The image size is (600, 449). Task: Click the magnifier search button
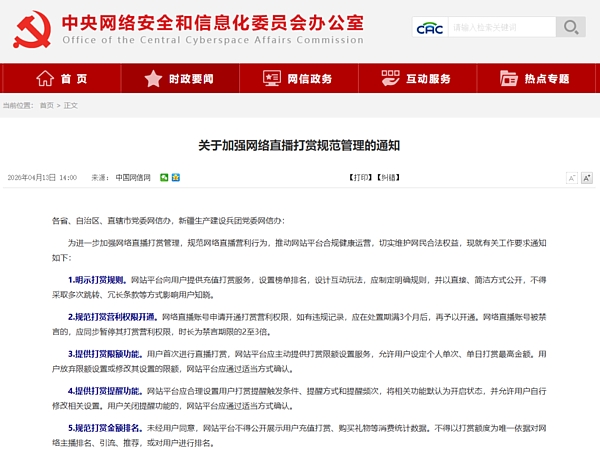click(570, 27)
